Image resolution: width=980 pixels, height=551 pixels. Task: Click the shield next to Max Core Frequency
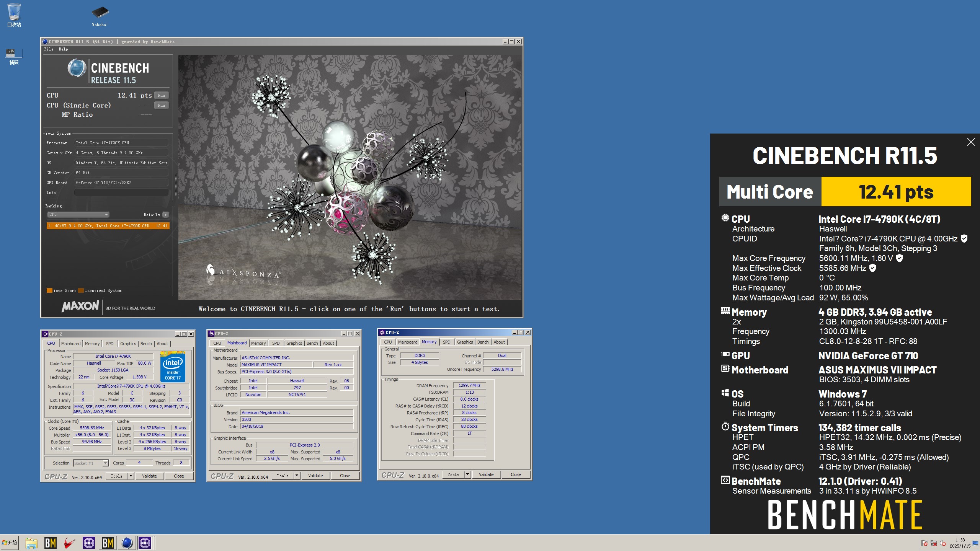click(900, 258)
